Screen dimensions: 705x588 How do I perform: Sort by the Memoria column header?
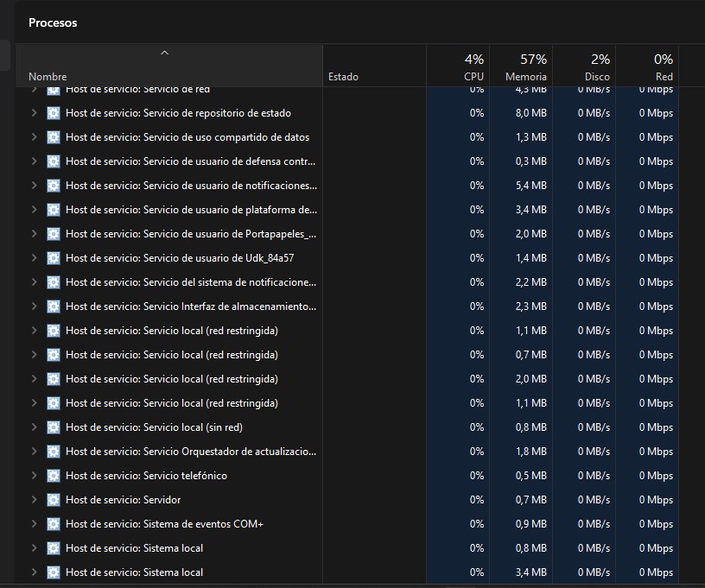[521, 66]
